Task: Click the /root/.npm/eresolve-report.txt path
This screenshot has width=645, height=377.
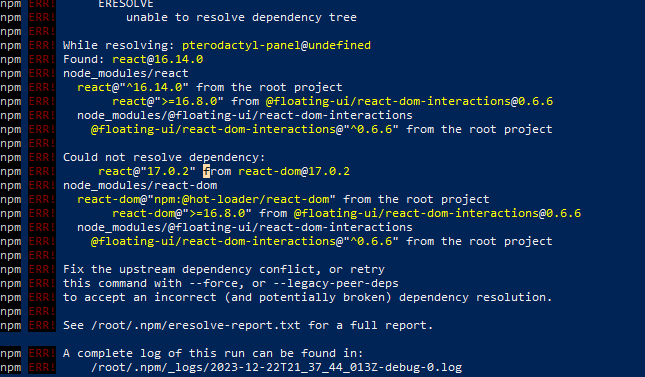Action: point(196,325)
